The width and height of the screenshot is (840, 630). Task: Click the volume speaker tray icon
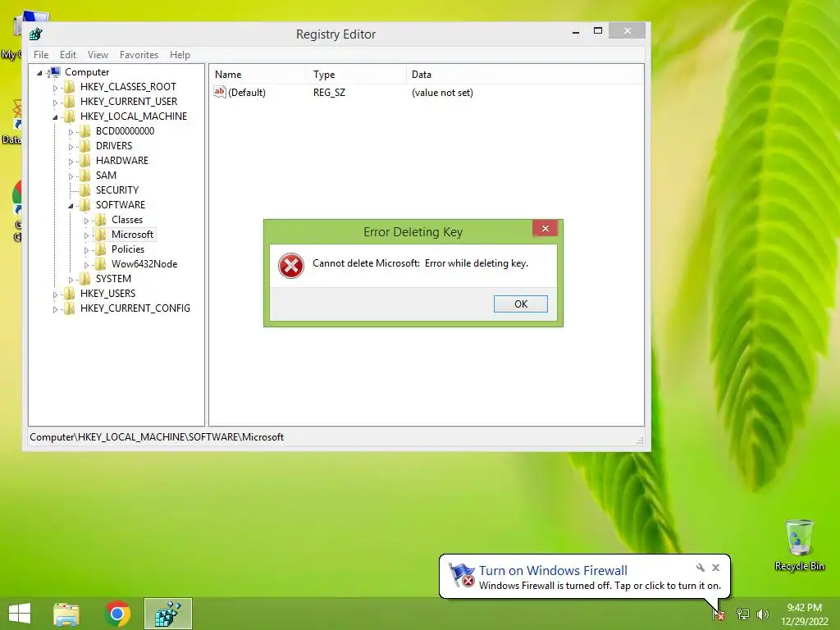(763, 614)
